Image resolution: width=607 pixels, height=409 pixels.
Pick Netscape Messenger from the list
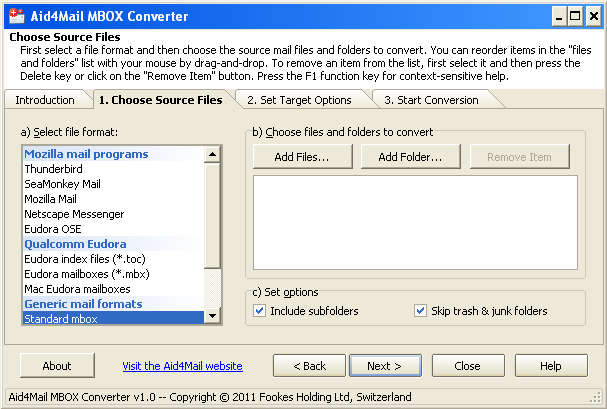(x=113, y=214)
